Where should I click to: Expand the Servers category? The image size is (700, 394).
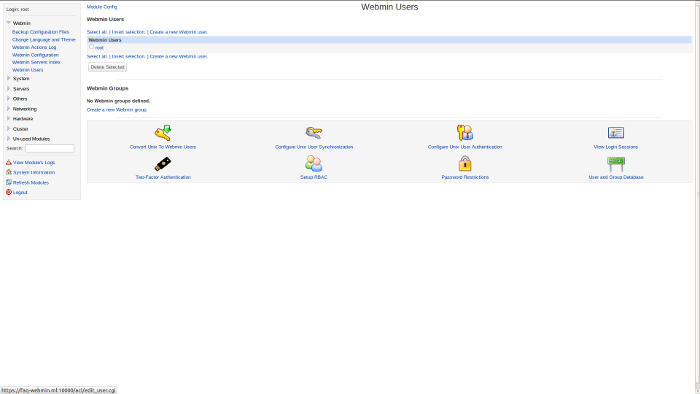(8, 89)
